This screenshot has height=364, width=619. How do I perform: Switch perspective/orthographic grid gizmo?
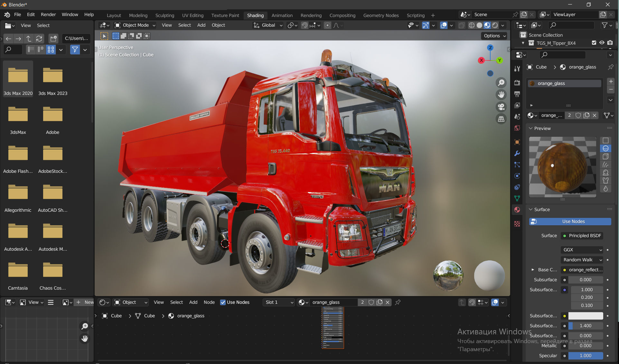point(501,119)
